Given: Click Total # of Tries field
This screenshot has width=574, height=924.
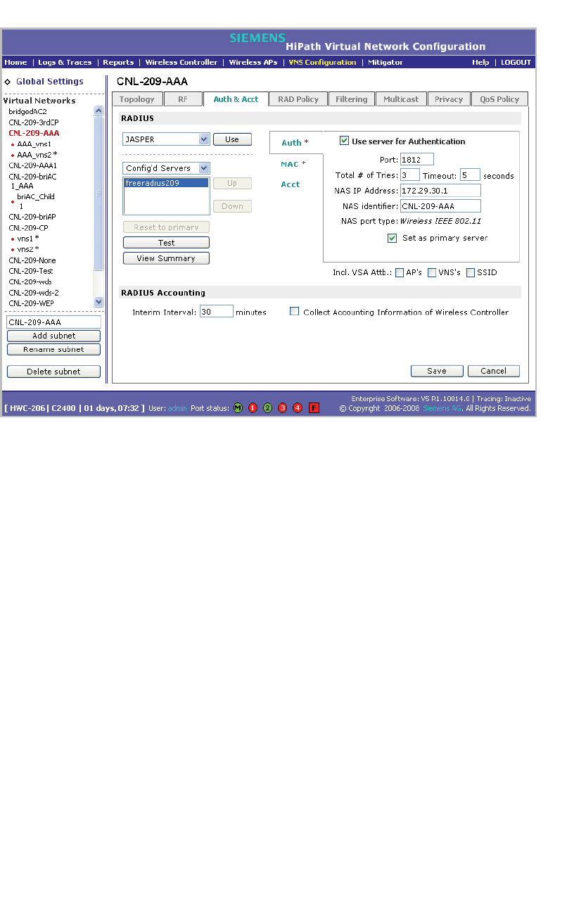Looking at the screenshot, I should 410,175.
